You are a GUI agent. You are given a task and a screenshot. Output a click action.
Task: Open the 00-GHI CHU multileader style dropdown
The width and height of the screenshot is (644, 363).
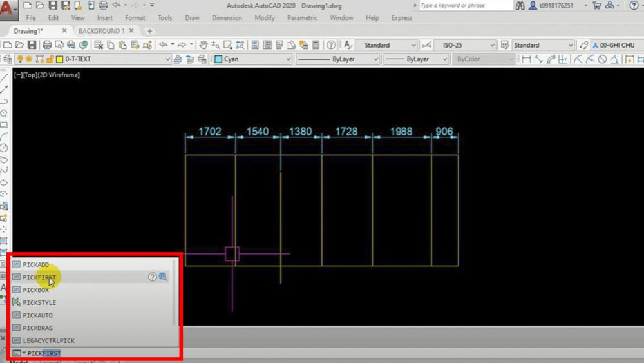coord(618,44)
